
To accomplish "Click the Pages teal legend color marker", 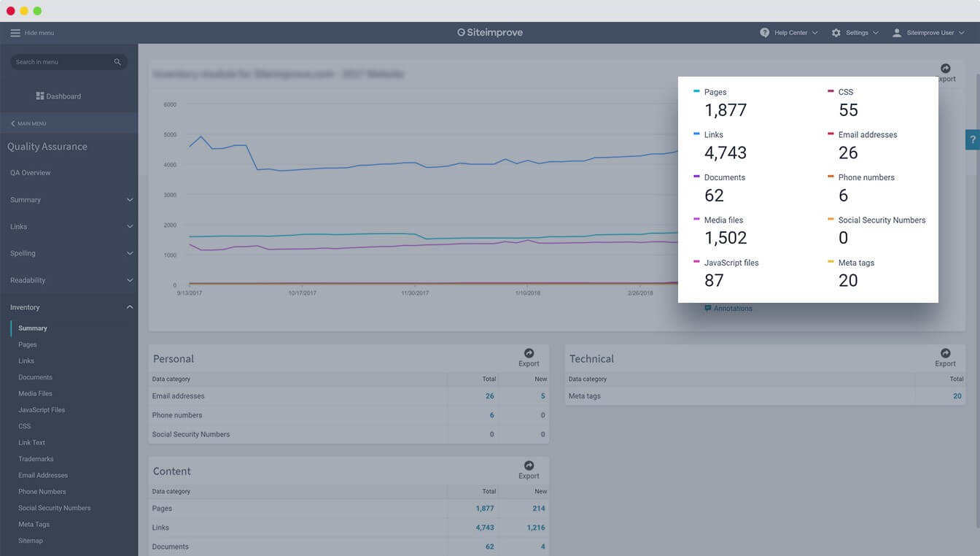I will click(x=697, y=91).
